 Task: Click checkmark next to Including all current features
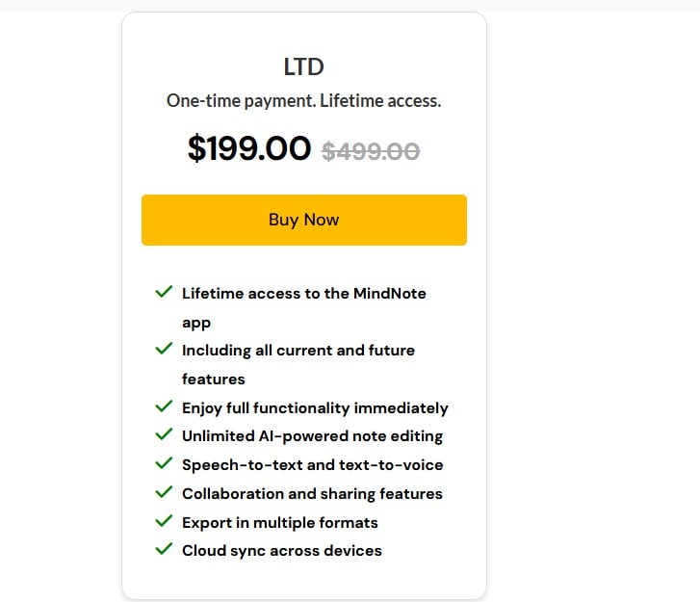coord(163,349)
